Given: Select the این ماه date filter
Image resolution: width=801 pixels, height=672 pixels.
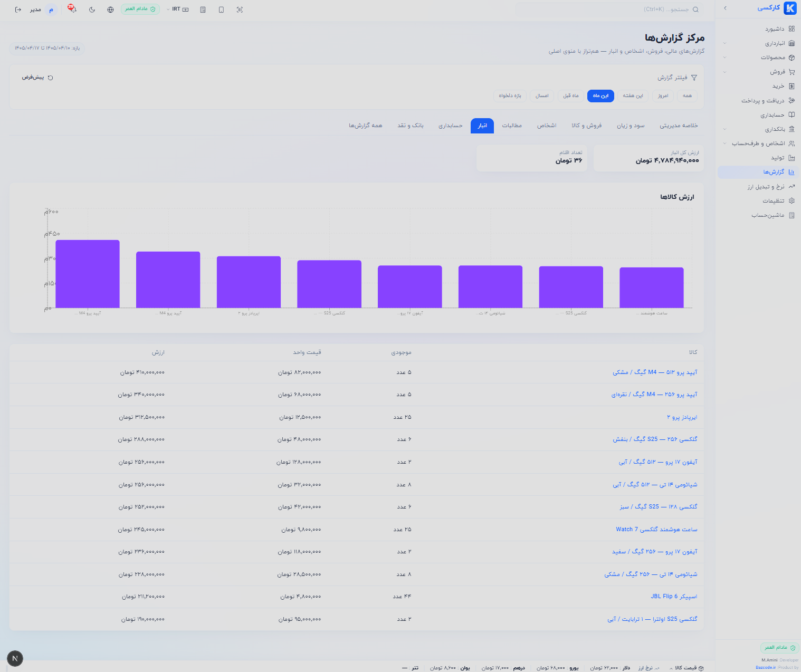Looking at the screenshot, I should (600, 95).
